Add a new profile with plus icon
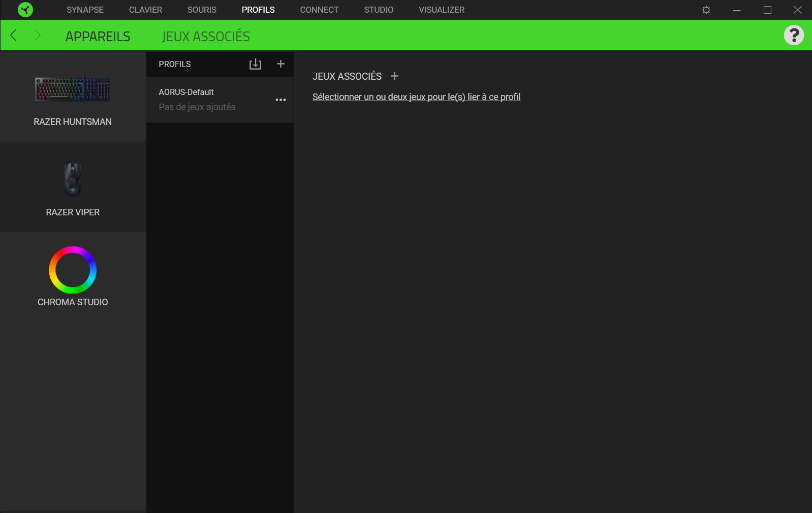 click(x=280, y=64)
